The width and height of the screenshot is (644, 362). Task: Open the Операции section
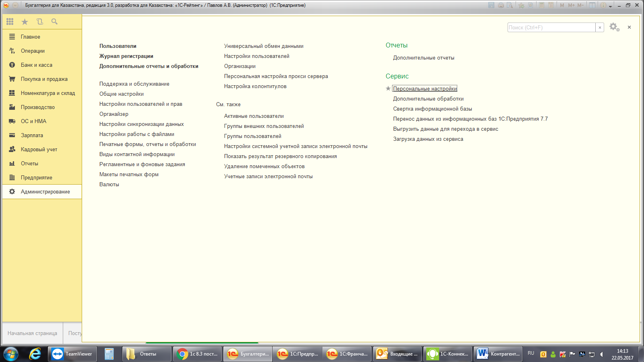(42, 51)
